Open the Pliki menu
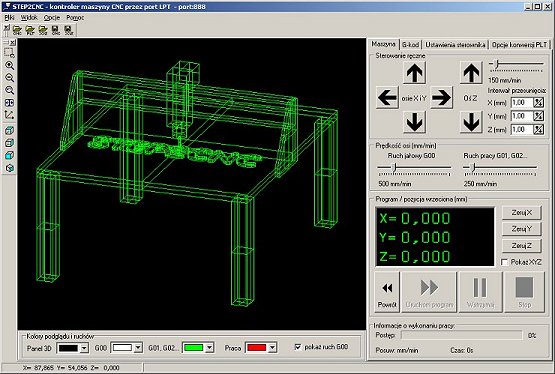 (10, 17)
